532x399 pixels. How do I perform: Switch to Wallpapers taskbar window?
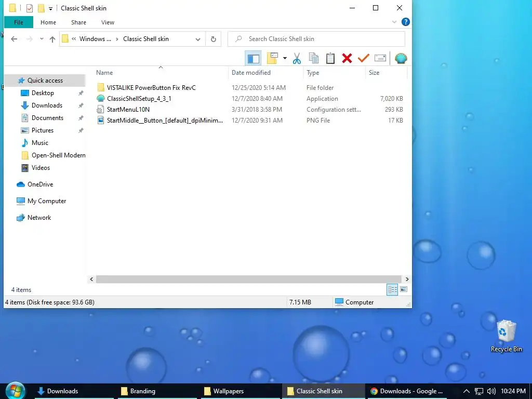pyautogui.click(x=240, y=391)
